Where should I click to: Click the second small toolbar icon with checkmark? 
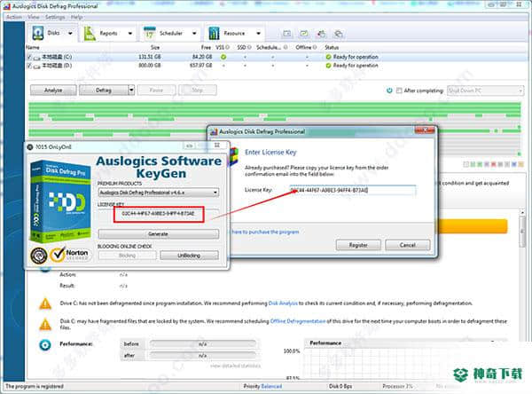(304, 34)
